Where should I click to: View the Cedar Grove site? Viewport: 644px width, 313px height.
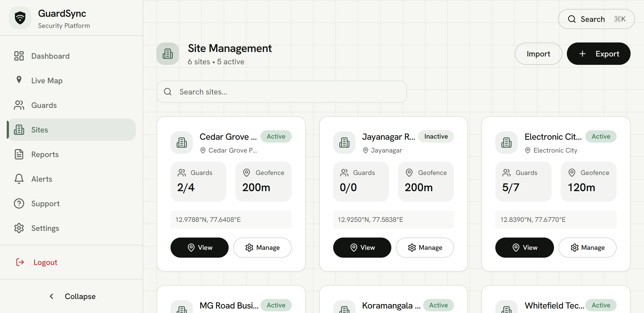pos(200,248)
